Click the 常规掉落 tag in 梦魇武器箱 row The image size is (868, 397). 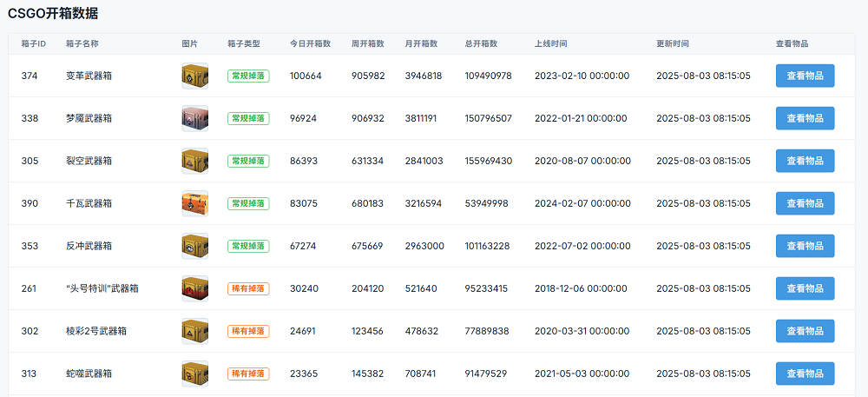pos(248,118)
